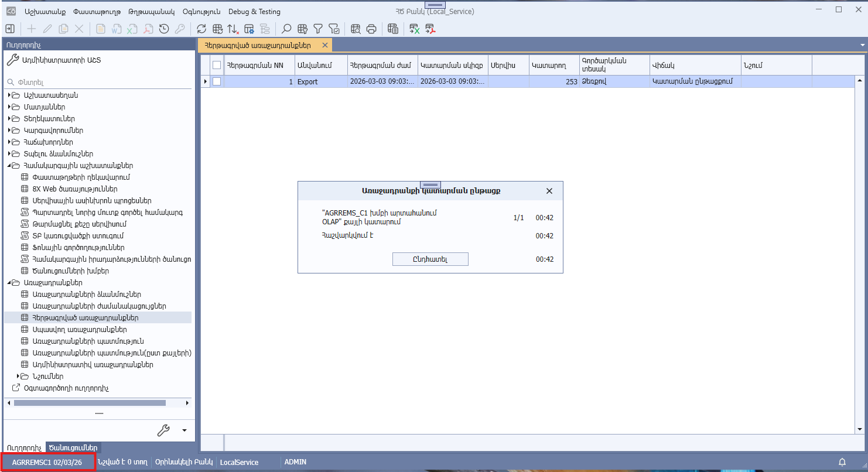Image resolution: width=868 pixels, height=472 pixels.
Task: Click the notification bell in status bar
Action: tap(842, 462)
